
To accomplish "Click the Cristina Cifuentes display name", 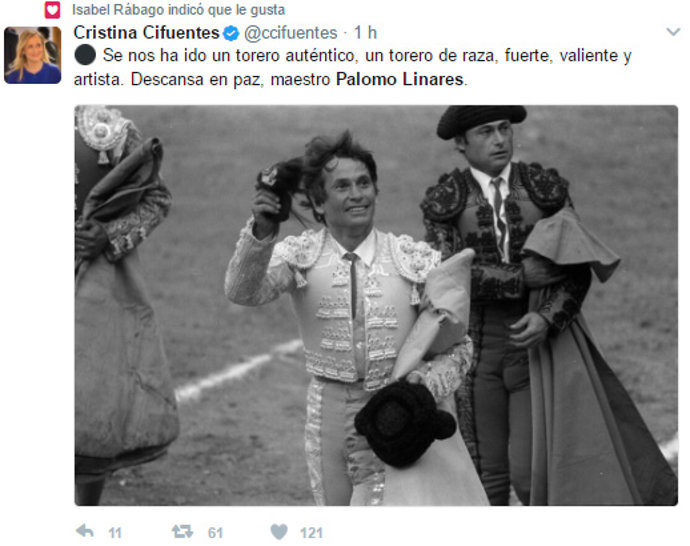I will click(146, 33).
